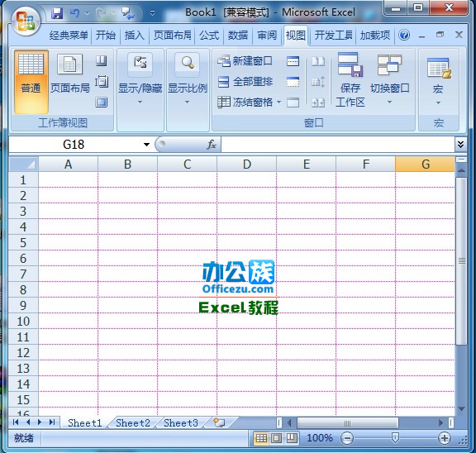Click the Insert Function fx button
The height and width of the screenshot is (453, 476).
[212, 144]
